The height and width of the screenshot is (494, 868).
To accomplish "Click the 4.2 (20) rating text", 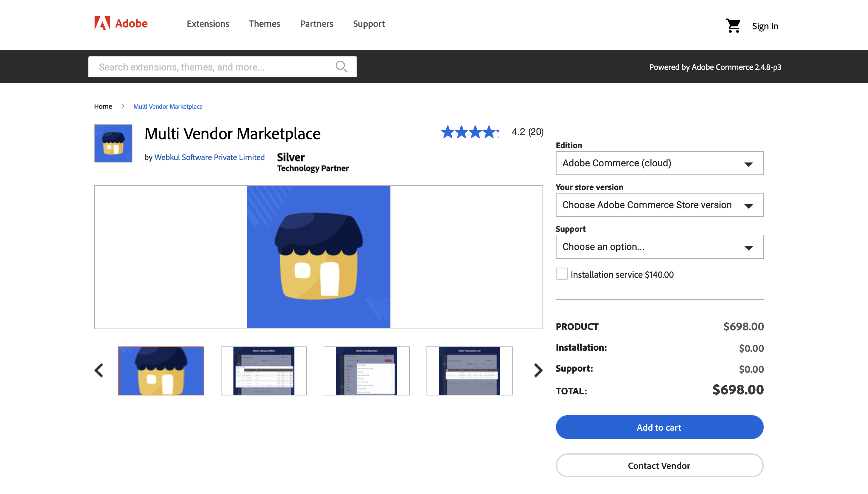I will coord(528,132).
